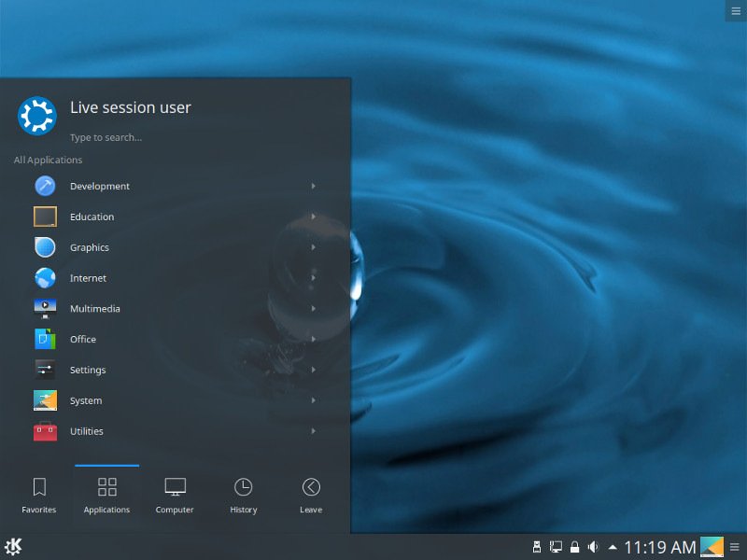Click the Multimedia monitor icon
Image resolution: width=747 pixels, height=560 pixels.
point(45,309)
